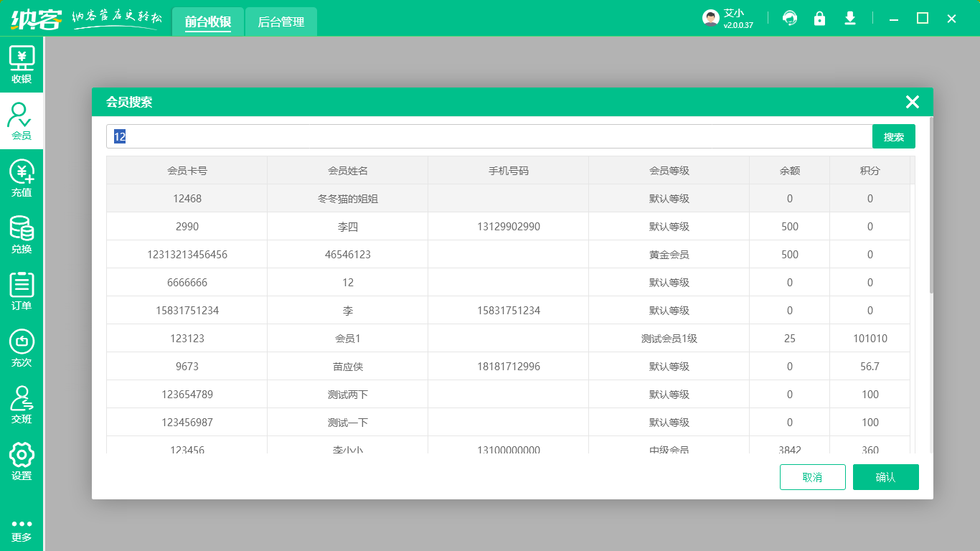Viewport: 980px width, 551px height.
Task: Click the customer service headset icon
Action: (790, 19)
